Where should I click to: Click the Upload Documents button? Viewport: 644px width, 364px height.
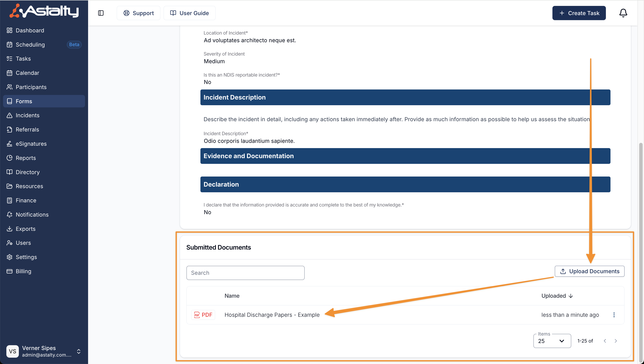[589, 271]
